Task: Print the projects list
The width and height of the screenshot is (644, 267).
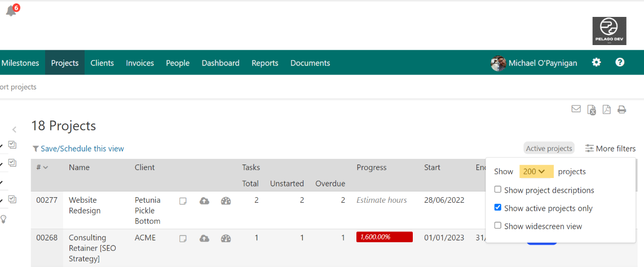Action: click(621, 110)
